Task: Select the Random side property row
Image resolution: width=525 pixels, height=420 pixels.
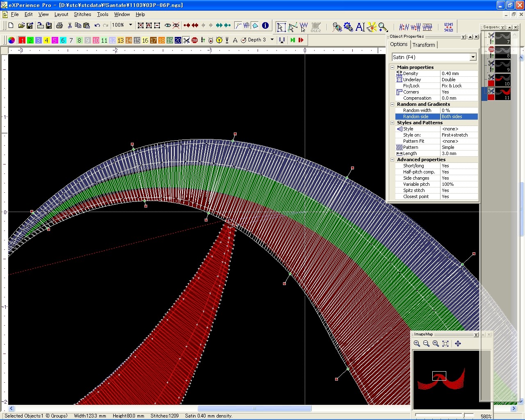Action: [436, 116]
